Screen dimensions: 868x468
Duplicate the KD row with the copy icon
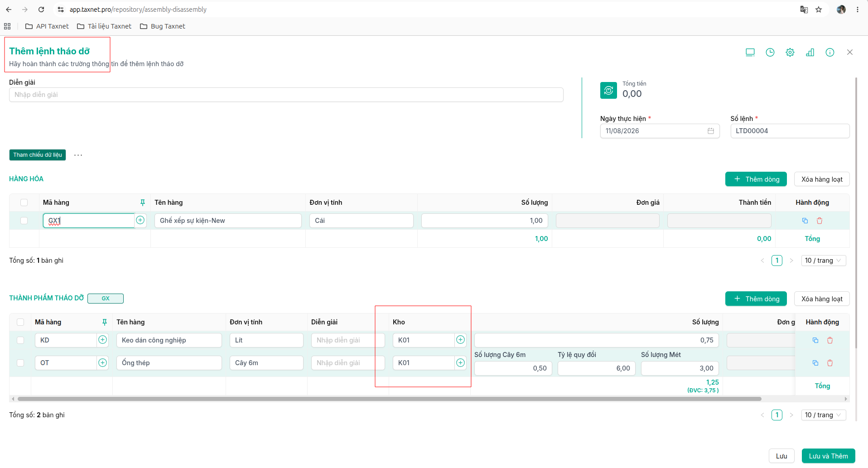(x=815, y=340)
